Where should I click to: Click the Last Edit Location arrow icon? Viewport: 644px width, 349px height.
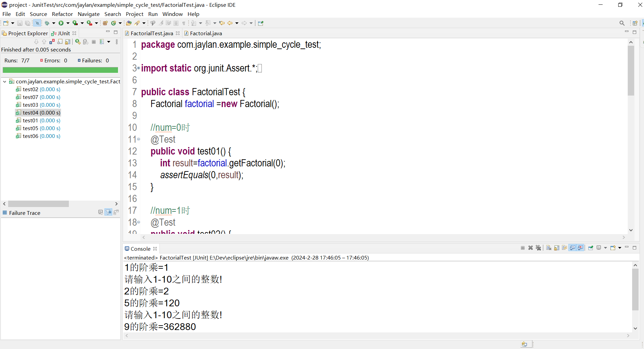(x=222, y=23)
